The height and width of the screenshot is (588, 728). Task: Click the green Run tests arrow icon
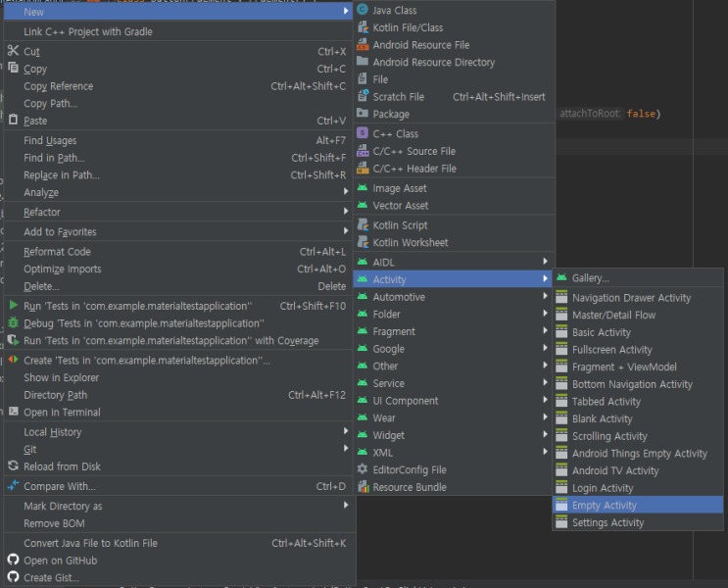(14, 306)
